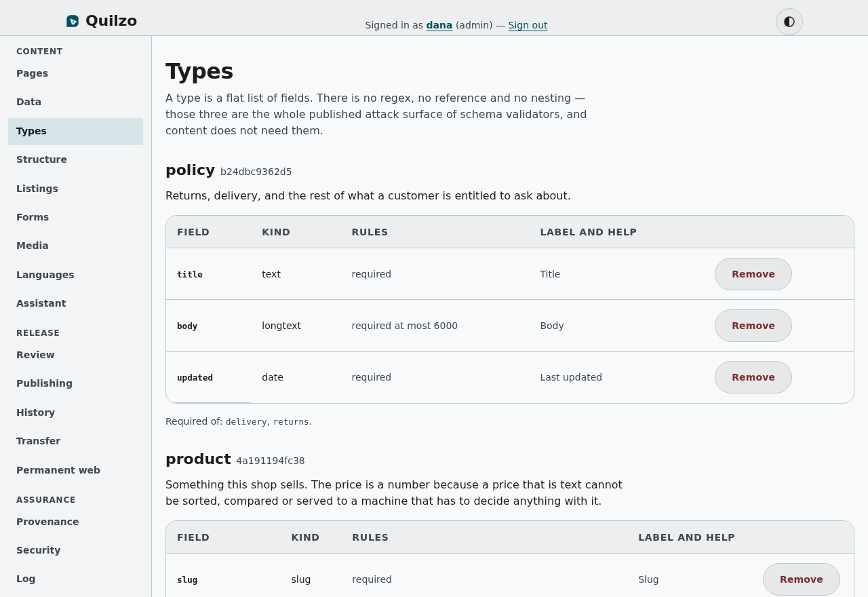The image size is (868, 597).
Task: Open the Assistant page
Action: pyautogui.click(x=75, y=303)
